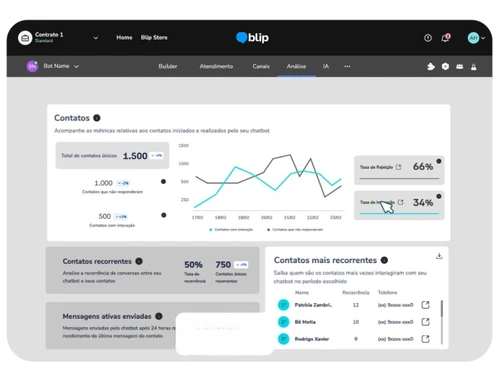The width and height of the screenshot is (500, 375).
Task: Click the AH user avatar
Action: (473, 38)
